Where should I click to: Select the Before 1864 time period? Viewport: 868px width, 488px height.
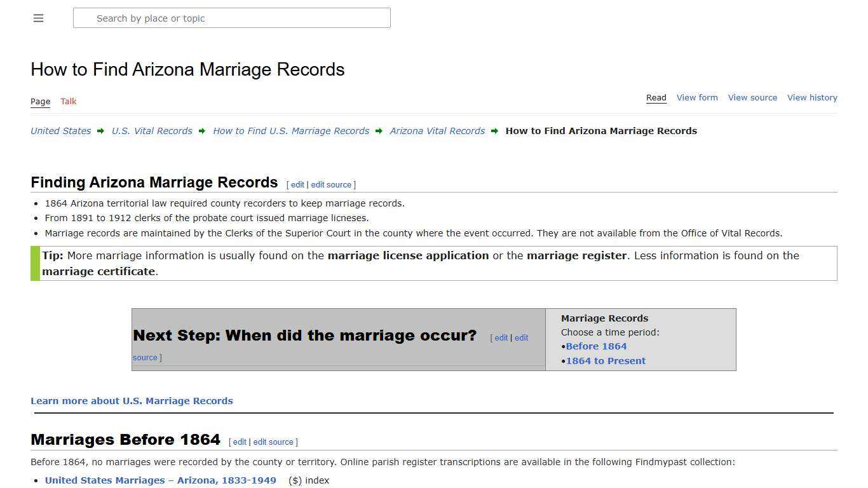point(597,346)
